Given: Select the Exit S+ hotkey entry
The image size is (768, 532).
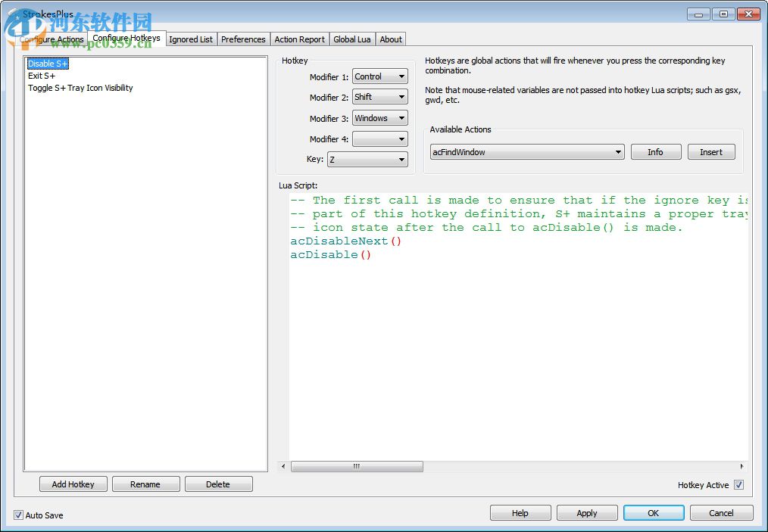Looking at the screenshot, I should point(42,76).
